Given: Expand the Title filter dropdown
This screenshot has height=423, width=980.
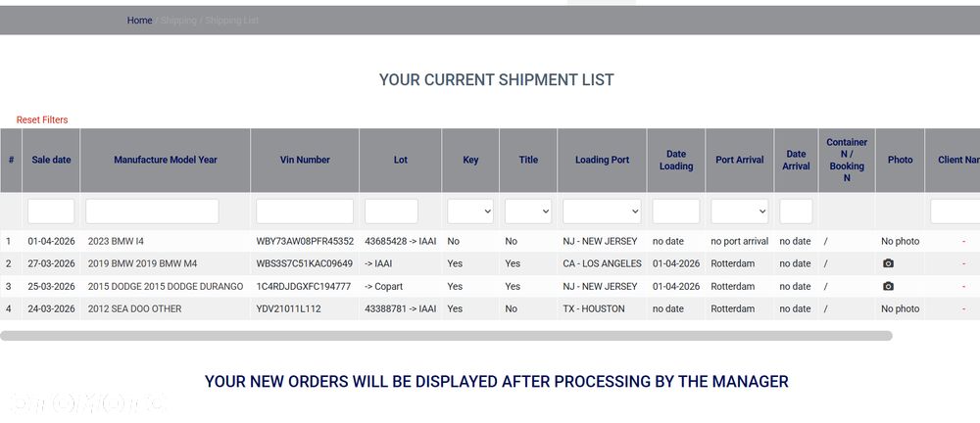Looking at the screenshot, I should 528,211.
